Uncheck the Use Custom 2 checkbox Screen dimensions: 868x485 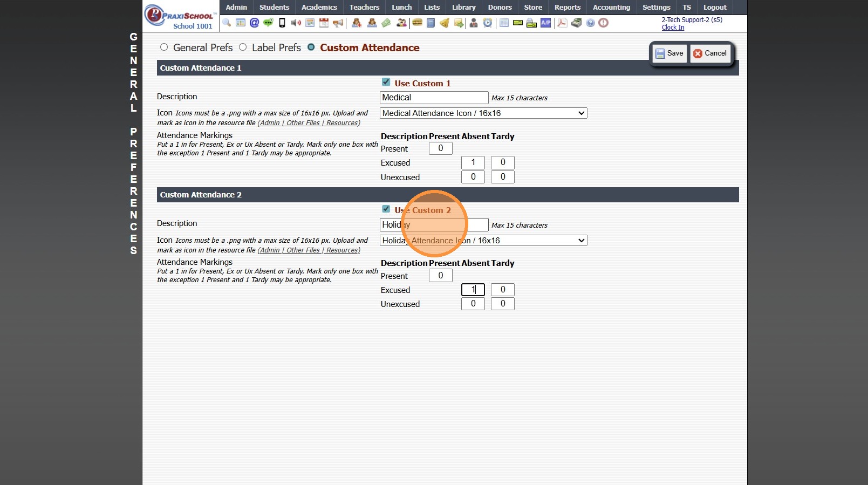(x=386, y=209)
